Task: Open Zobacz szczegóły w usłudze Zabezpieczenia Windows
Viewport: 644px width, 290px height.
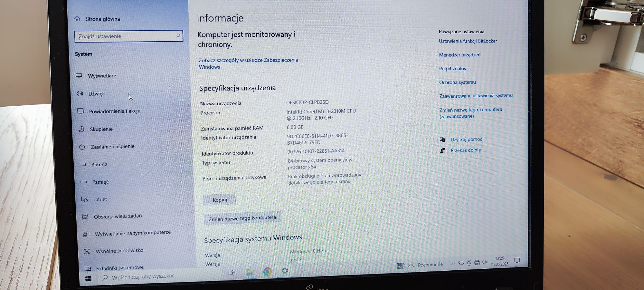Action: click(248, 63)
